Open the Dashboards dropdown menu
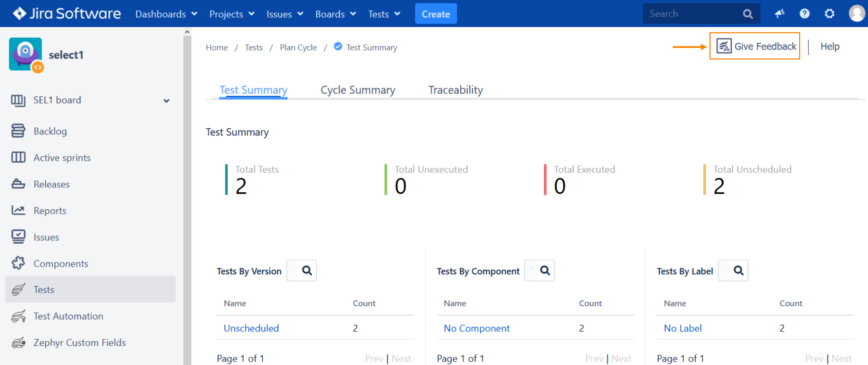Screen dimensions: 868x365 tap(166, 14)
